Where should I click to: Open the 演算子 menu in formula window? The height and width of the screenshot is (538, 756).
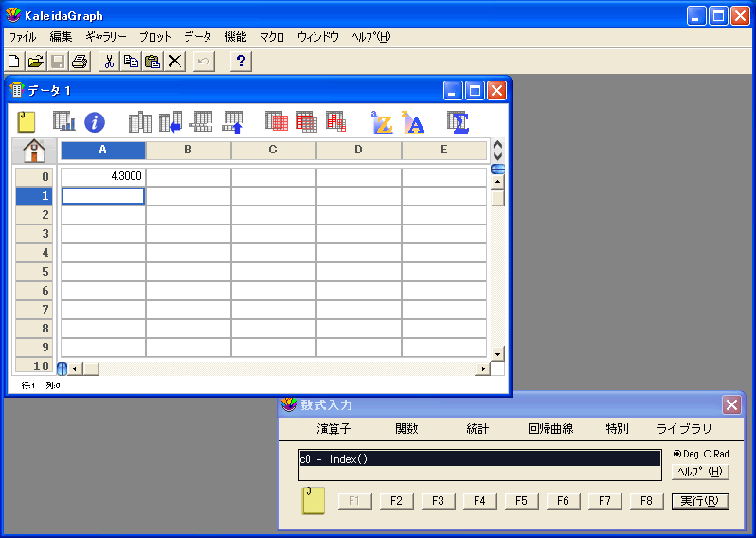pos(333,428)
